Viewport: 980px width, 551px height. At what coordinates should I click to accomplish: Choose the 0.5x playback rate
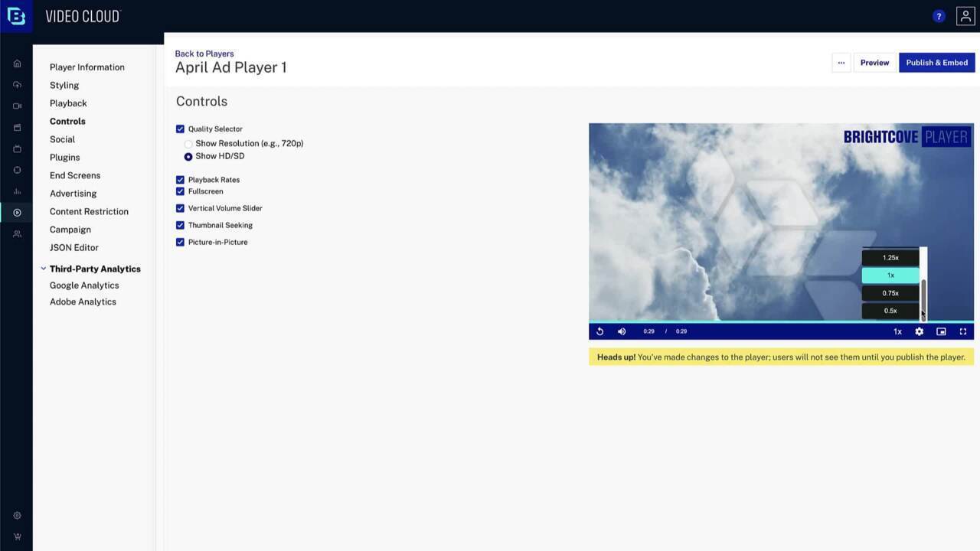(890, 311)
